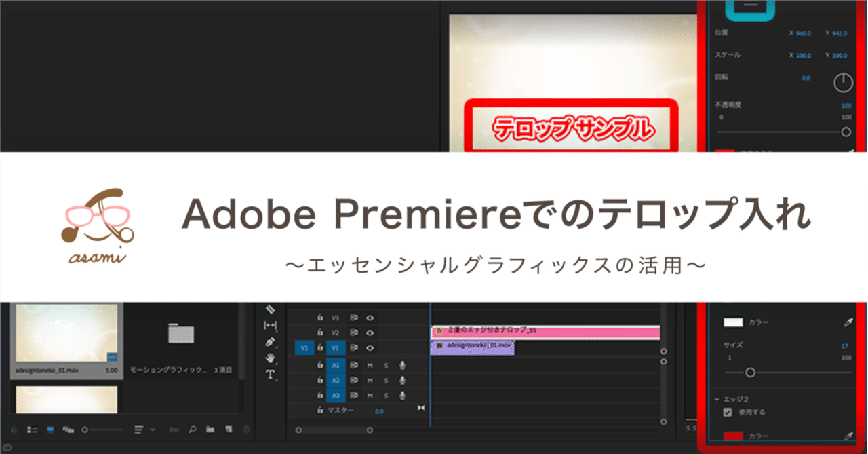The width and height of the screenshot is (868, 454).
Task: Switch project panel to freeform view
Action: (x=68, y=430)
